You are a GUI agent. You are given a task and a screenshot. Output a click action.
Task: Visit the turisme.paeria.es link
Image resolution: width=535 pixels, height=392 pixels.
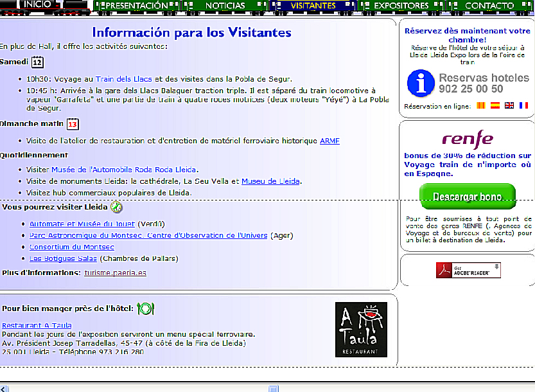pos(116,273)
